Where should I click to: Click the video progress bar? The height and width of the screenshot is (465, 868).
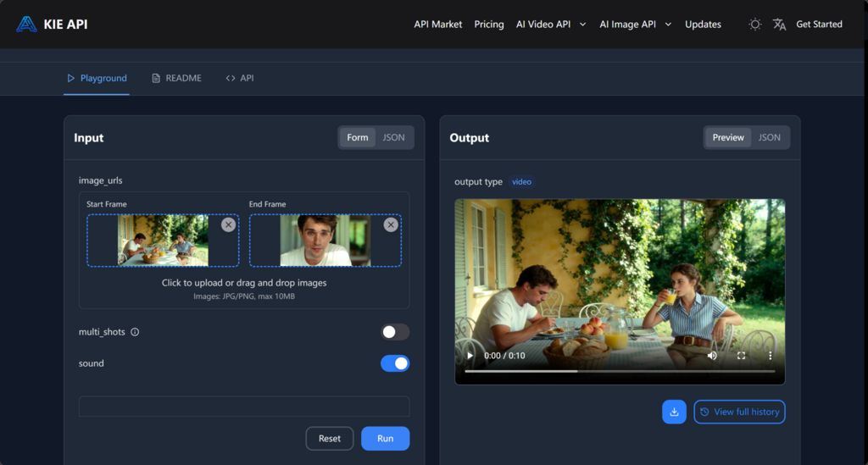point(619,371)
